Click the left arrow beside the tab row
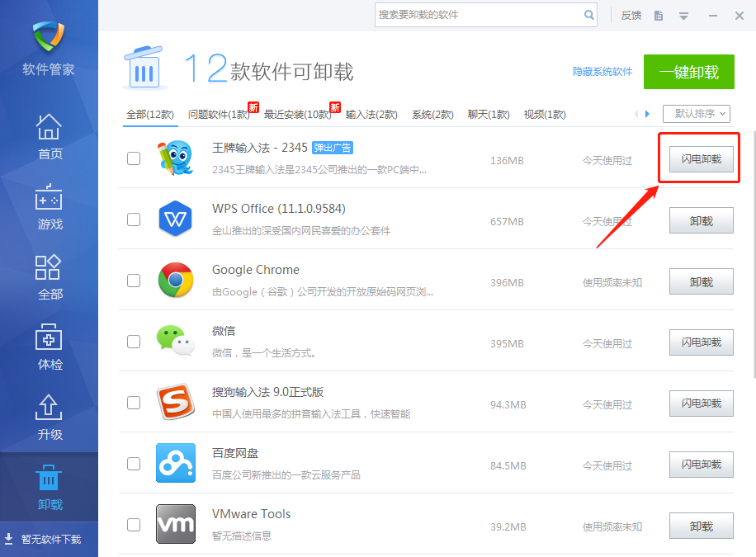The height and width of the screenshot is (557, 756). tap(636, 113)
